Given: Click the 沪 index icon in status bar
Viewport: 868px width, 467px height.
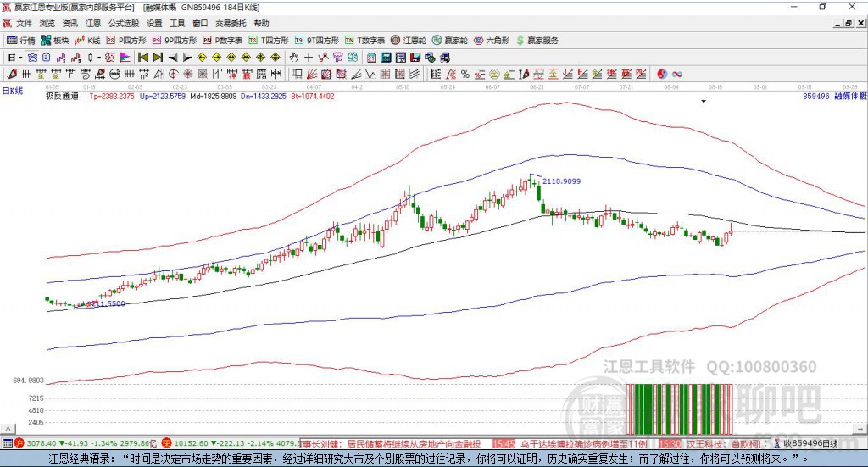Looking at the screenshot, I should pyautogui.click(x=19, y=443).
